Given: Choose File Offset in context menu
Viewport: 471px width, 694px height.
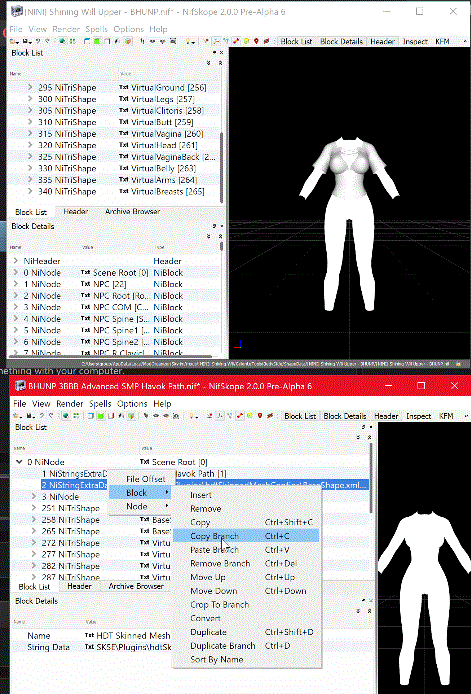Looking at the screenshot, I should click(x=140, y=478).
